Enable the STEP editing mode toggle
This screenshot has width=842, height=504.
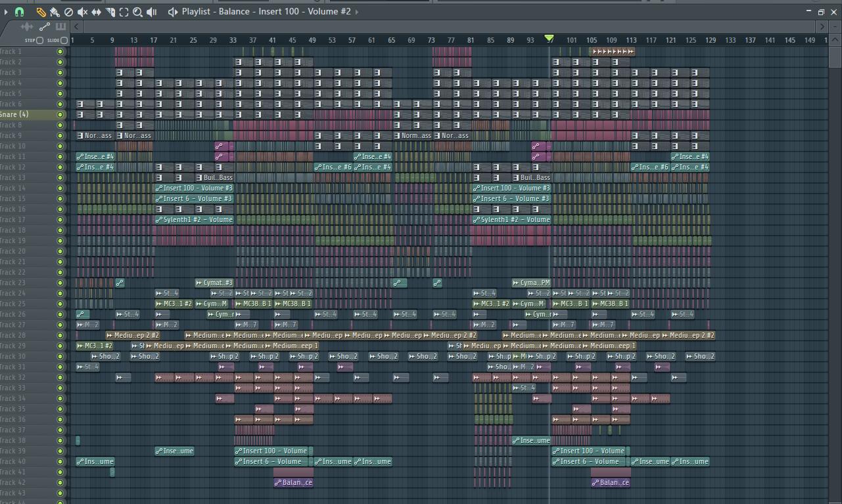tap(40, 40)
